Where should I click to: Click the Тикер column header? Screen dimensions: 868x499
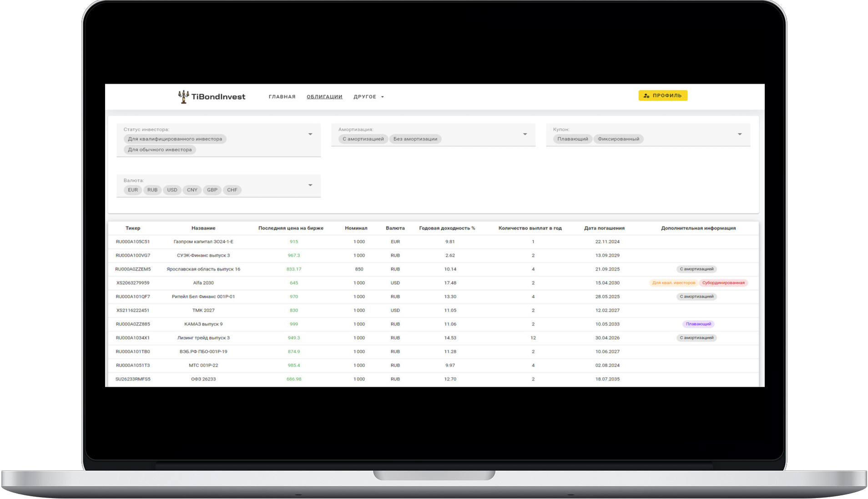coord(133,228)
